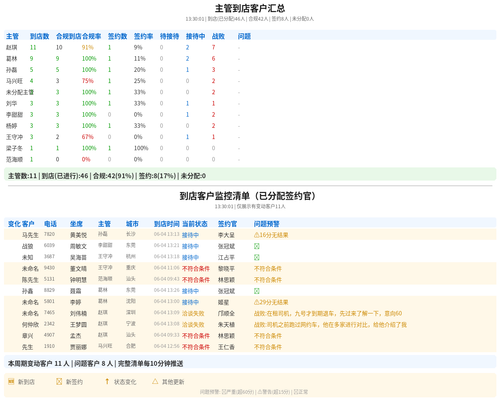Viewport: 500px width, 414px height.
Task: Click the 电话 column header
Action: tap(50, 224)
